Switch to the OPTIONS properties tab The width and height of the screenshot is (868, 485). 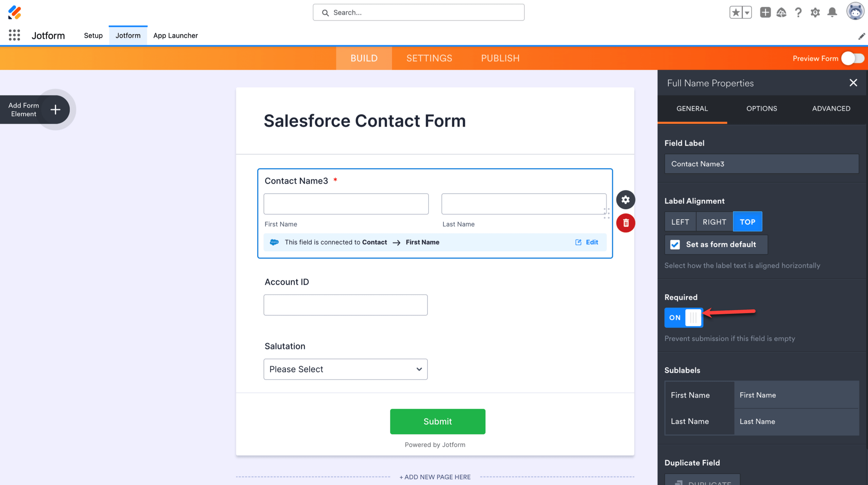point(761,109)
